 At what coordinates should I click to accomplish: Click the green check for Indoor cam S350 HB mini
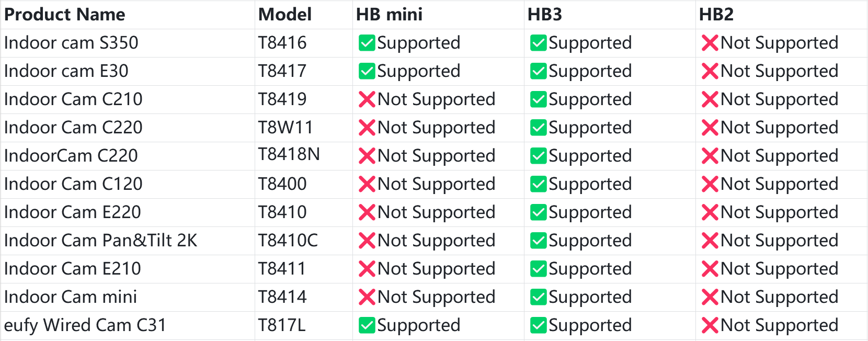tap(367, 43)
